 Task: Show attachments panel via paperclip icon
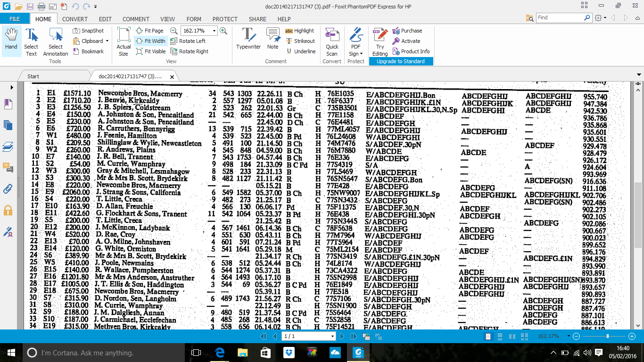8,189
